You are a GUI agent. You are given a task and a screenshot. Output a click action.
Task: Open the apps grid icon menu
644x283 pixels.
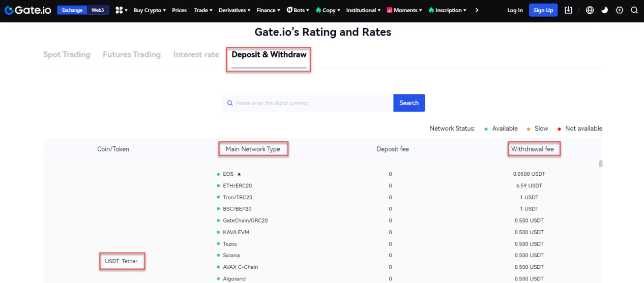(x=121, y=10)
